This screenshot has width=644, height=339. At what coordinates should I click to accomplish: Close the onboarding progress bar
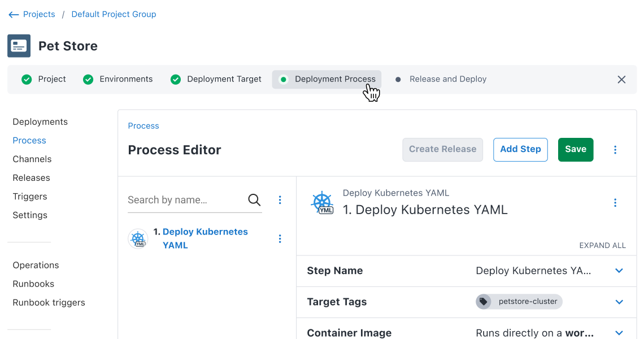point(621,80)
